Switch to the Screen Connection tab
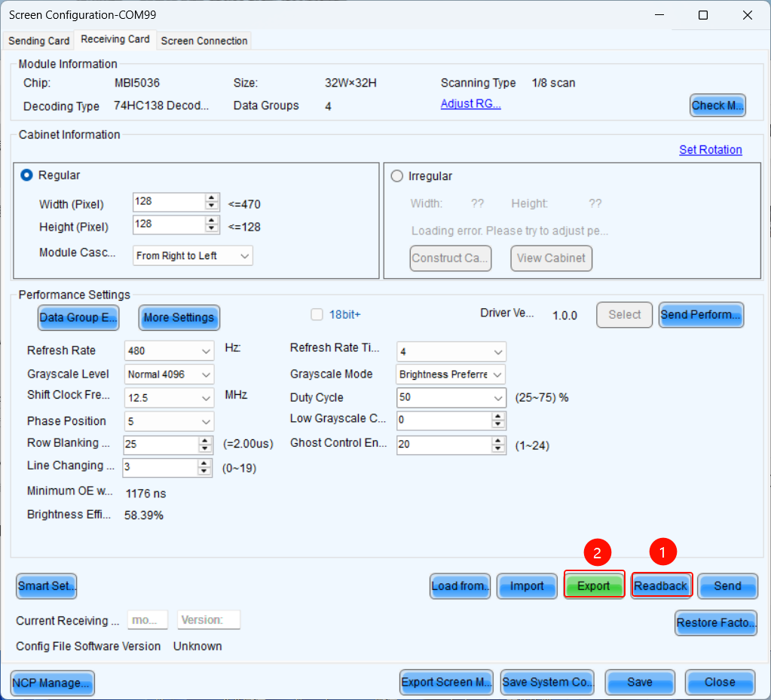771x700 pixels. [x=204, y=41]
